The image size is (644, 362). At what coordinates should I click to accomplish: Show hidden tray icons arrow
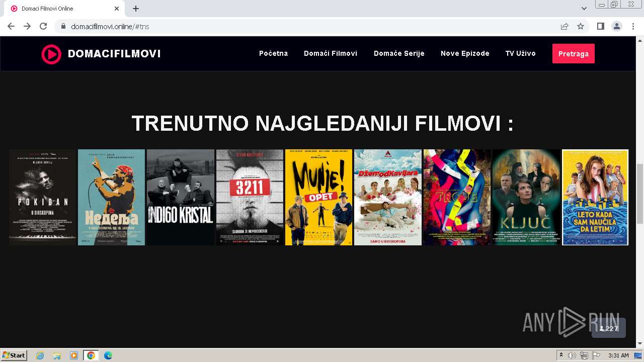[x=561, y=355]
